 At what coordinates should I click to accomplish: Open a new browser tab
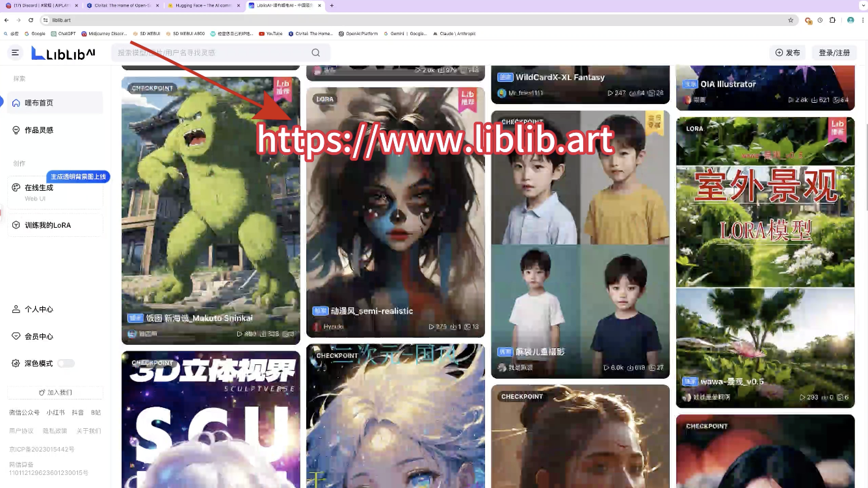332,5
